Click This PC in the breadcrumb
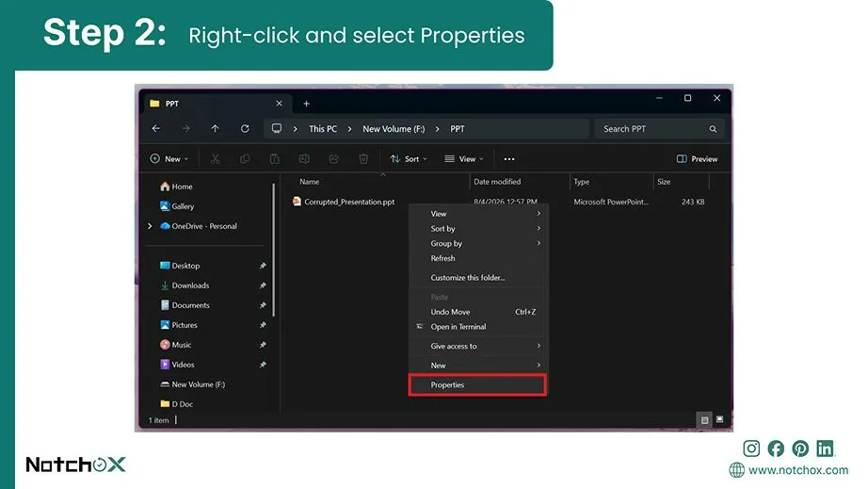The width and height of the screenshot is (868, 489). point(323,129)
